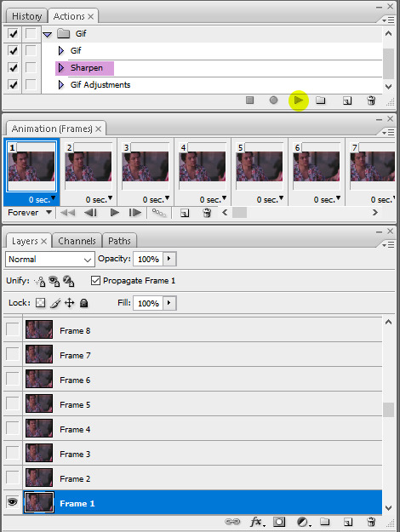Select first frame in Animation controls
400x532 pixels.
pos(67,213)
